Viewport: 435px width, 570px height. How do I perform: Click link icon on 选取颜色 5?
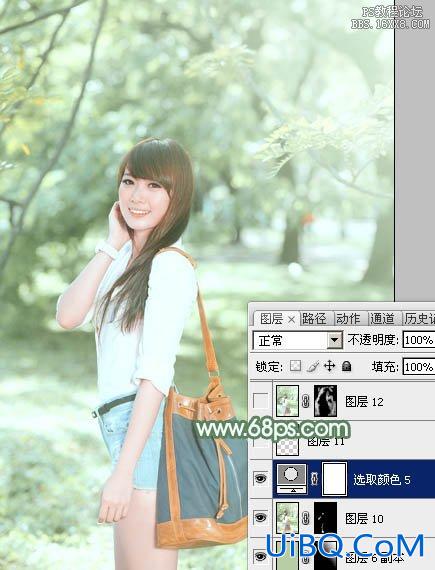click(315, 478)
